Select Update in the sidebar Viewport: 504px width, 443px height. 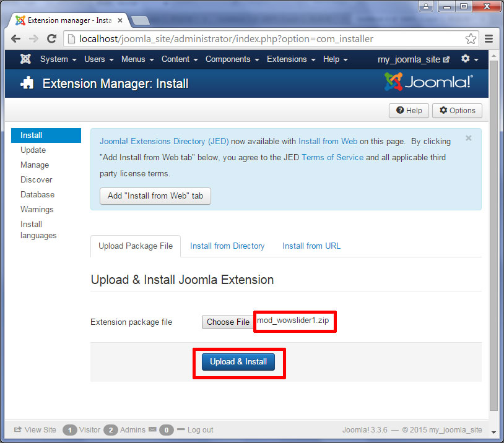point(33,150)
